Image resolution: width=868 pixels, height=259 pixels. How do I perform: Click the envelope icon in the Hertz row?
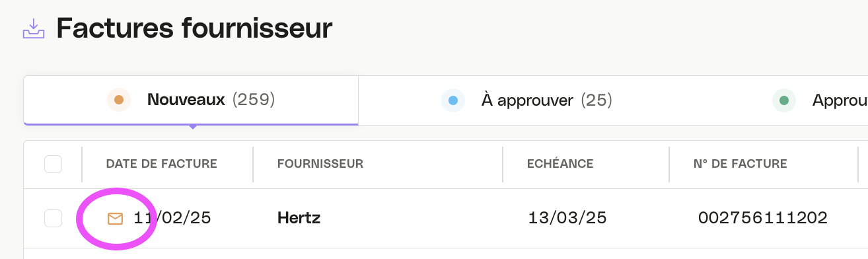[x=116, y=219]
